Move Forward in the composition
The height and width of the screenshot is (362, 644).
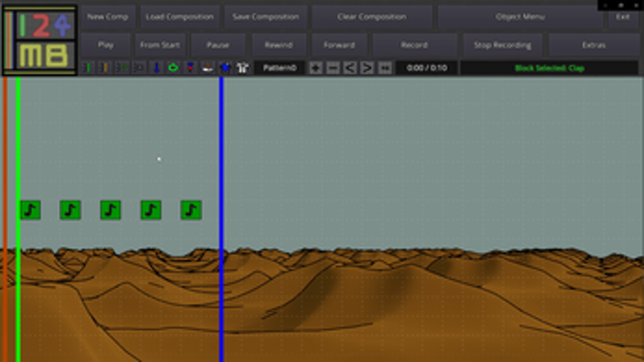[x=339, y=45]
